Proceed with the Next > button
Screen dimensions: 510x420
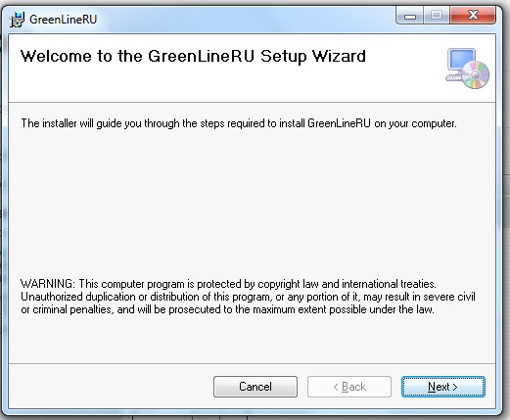[x=443, y=387]
